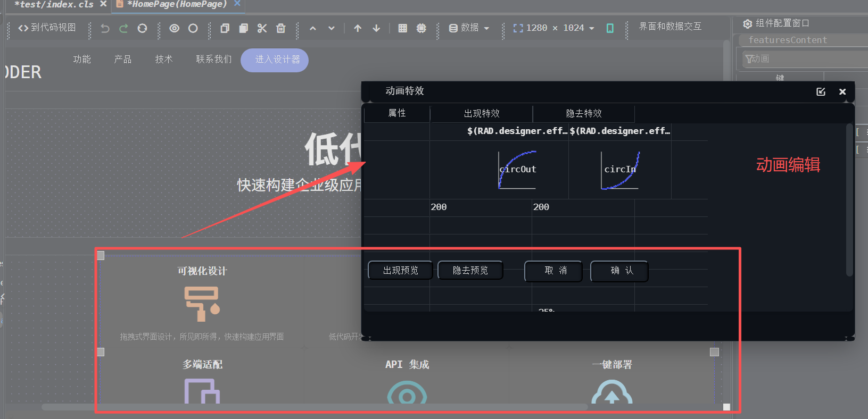Open the 数据 dropdown menu
Viewport: 868px width, 419px height.
tap(469, 28)
